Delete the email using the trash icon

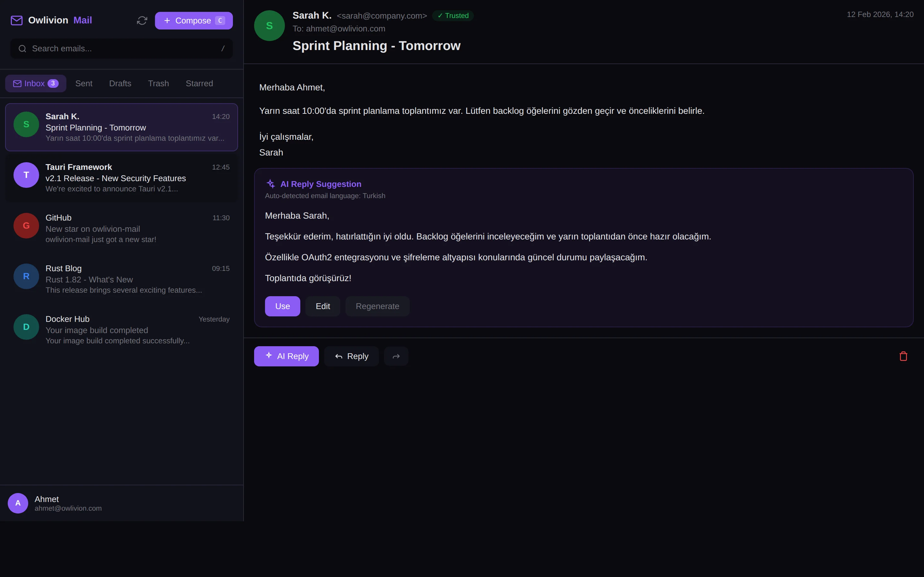pos(903,356)
